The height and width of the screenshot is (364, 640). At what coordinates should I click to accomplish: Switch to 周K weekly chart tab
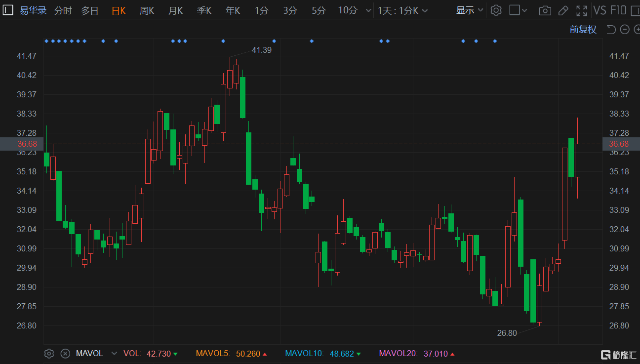(147, 10)
